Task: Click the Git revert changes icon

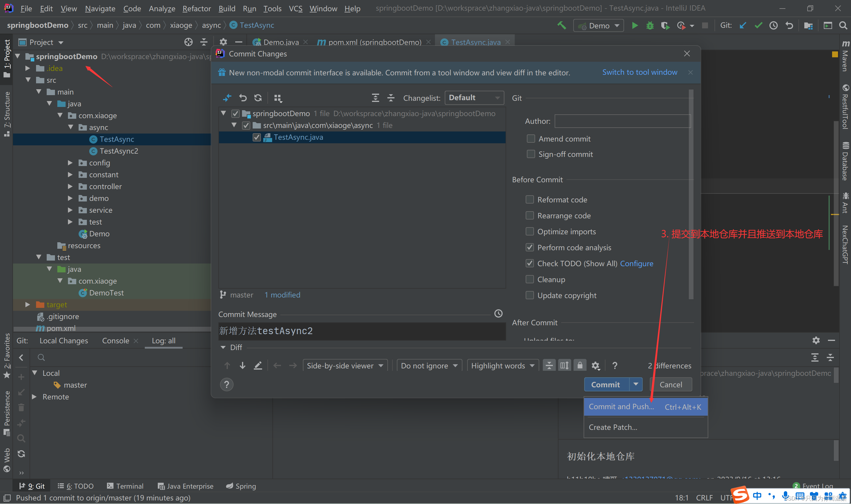Action: 243,98
